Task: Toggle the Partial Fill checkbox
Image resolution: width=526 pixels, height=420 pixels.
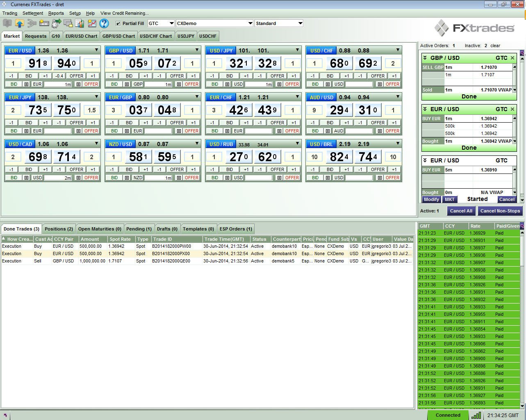Action: pos(118,23)
